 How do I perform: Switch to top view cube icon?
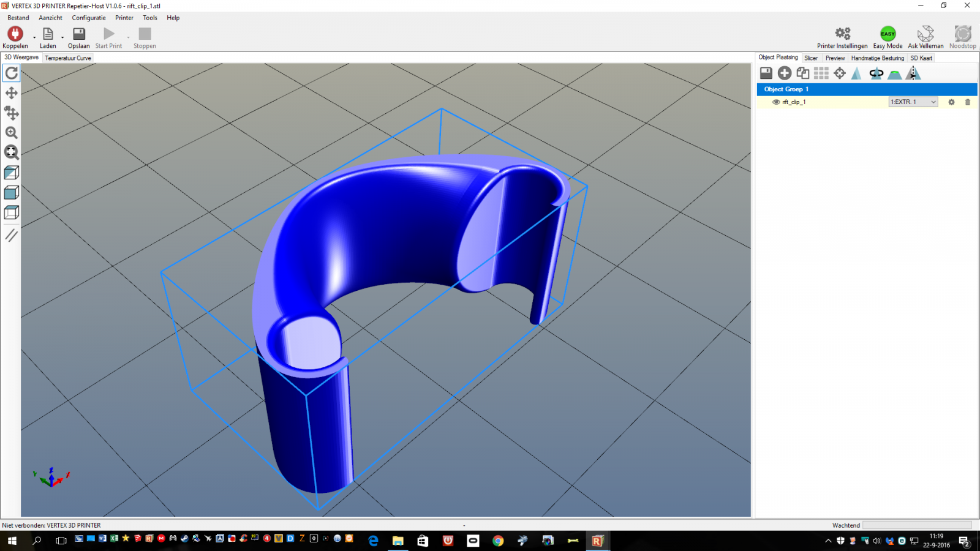point(12,212)
